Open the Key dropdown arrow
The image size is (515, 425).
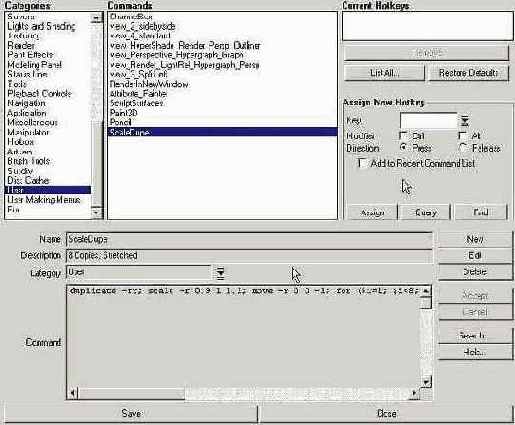click(465, 121)
